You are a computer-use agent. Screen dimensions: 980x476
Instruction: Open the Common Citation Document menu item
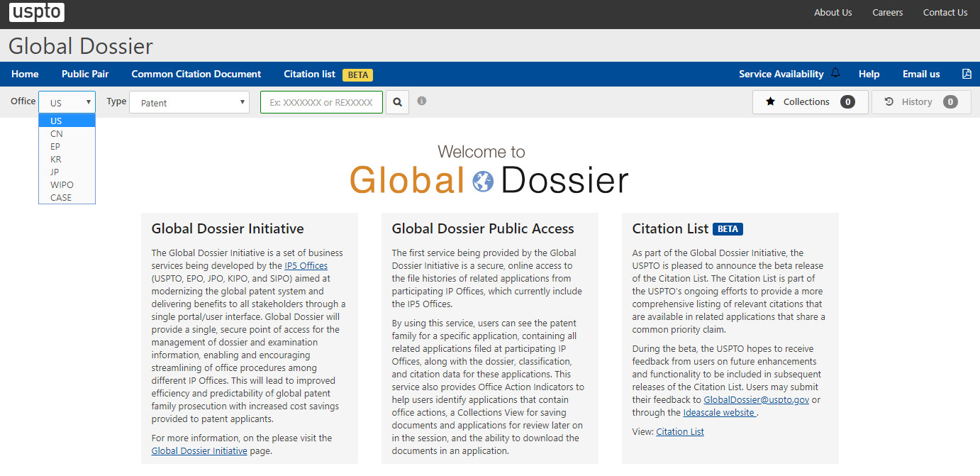196,74
